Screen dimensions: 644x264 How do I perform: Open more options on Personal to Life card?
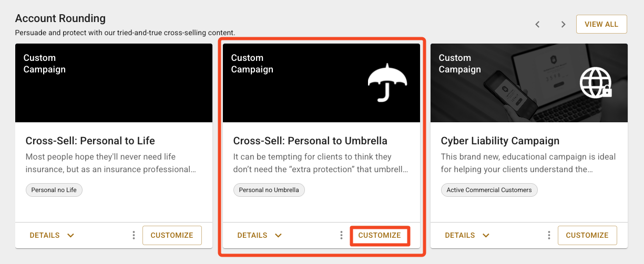tap(134, 235)
